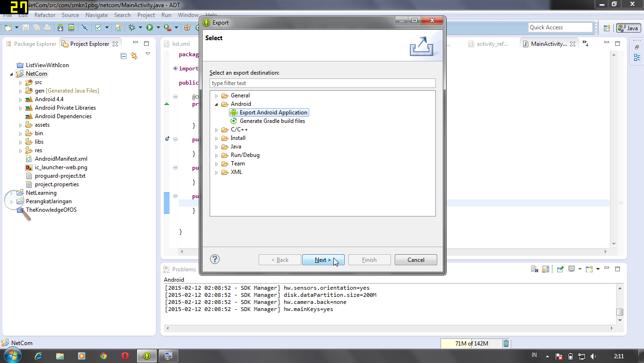Toggle Link with Editor in Project Explorer
The image size is (644, 363).
pyautogui.click(x=134, y=56)
